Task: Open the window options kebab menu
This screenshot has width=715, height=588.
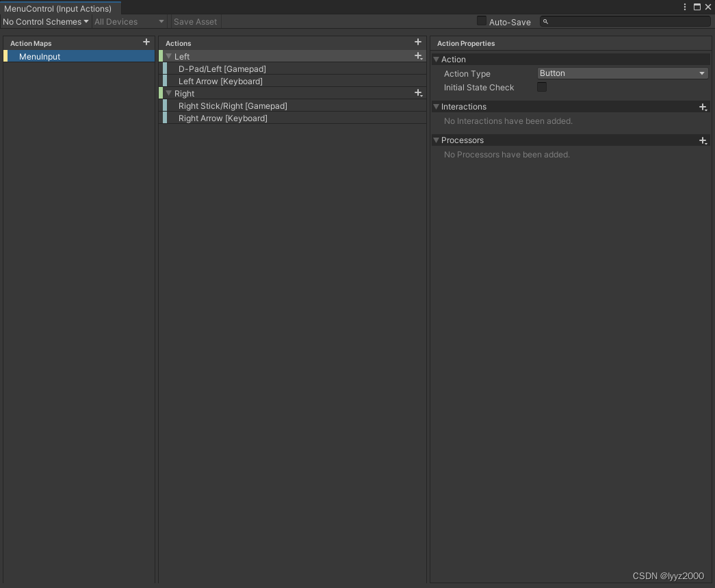Action: click(x=685, y=7)
